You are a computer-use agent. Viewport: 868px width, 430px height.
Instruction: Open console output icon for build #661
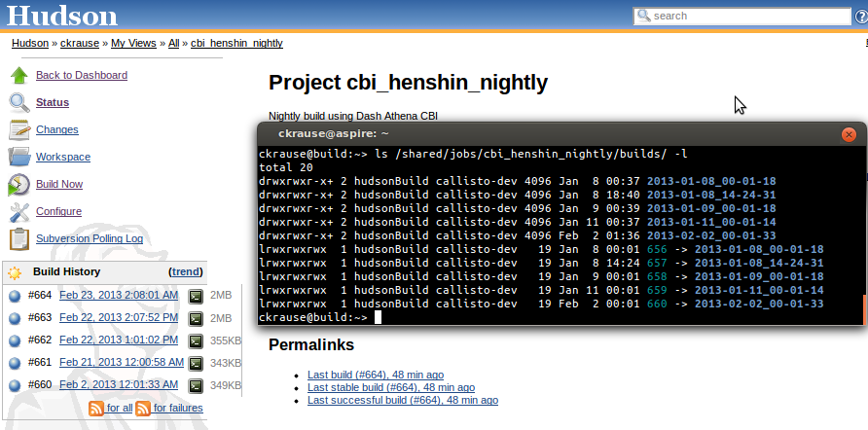point(195,364)
